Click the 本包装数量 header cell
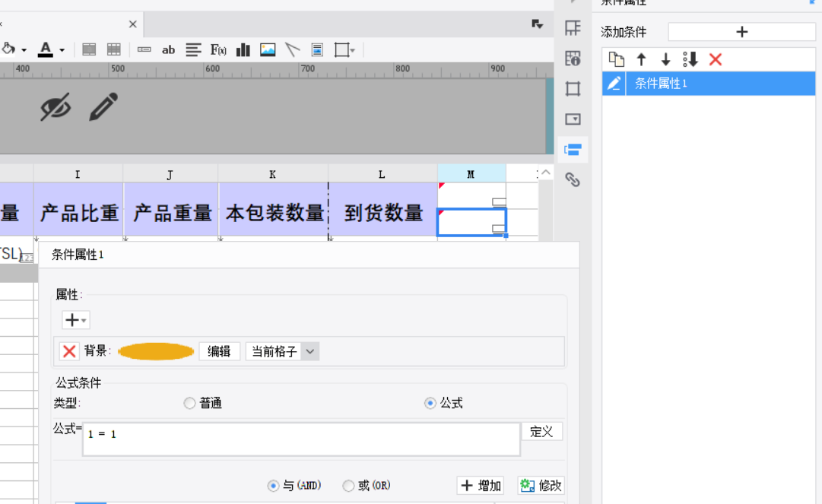This screenshot has height=504, width=822. click(x=273, y=213)
